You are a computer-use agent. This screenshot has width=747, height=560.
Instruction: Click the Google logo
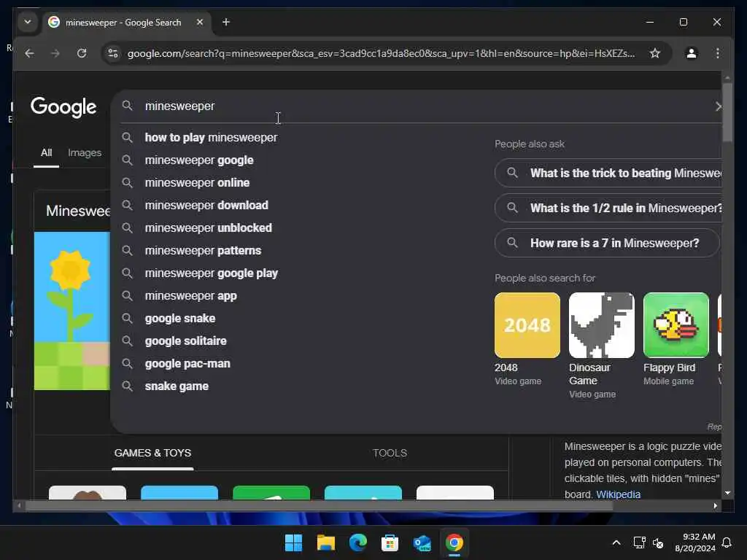point(63,107)
